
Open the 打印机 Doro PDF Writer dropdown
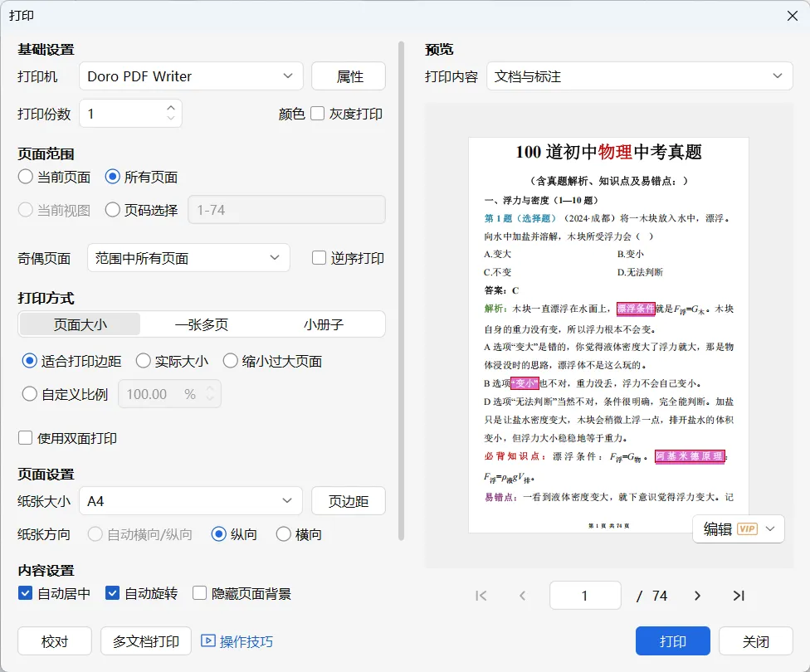191,76
